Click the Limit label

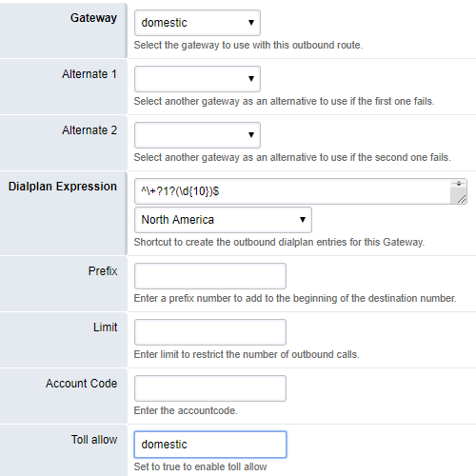point(106,327)
